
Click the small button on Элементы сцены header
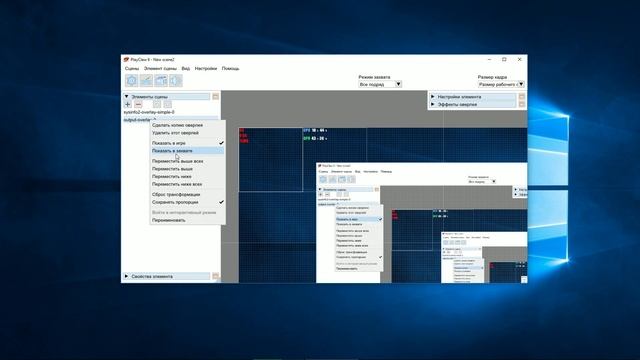(216, 97)
